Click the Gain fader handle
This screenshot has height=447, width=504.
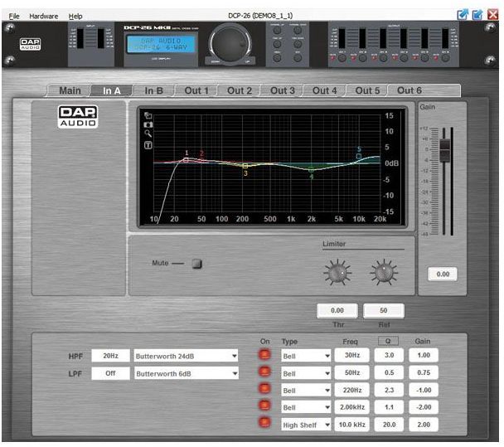(x=444, y=149)
